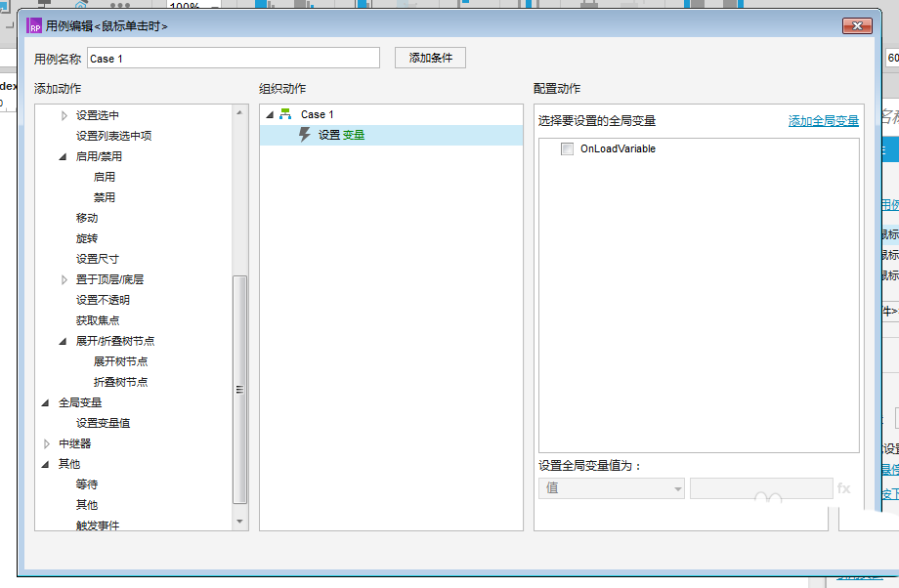Screen dimensions: 899x588
Task: Click the RP logo in the dialog title bar
Action: point(35,26)
